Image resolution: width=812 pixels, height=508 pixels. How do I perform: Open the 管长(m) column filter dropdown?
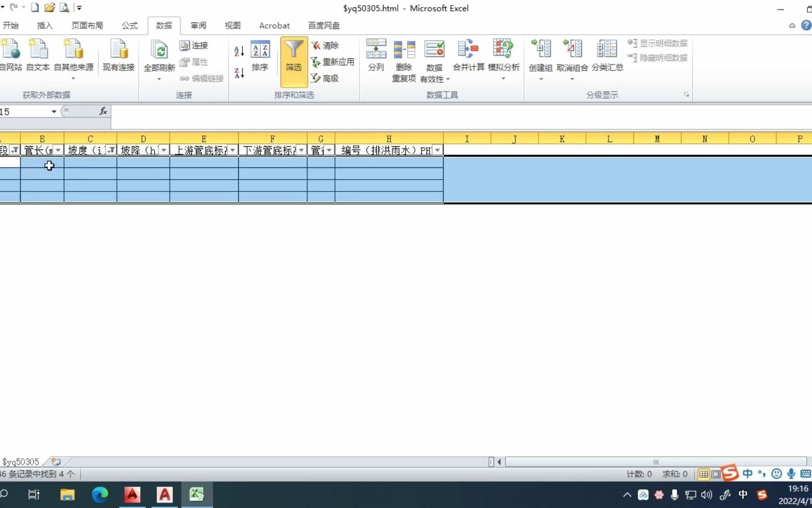pyautogui.click(x=57, y=150)
